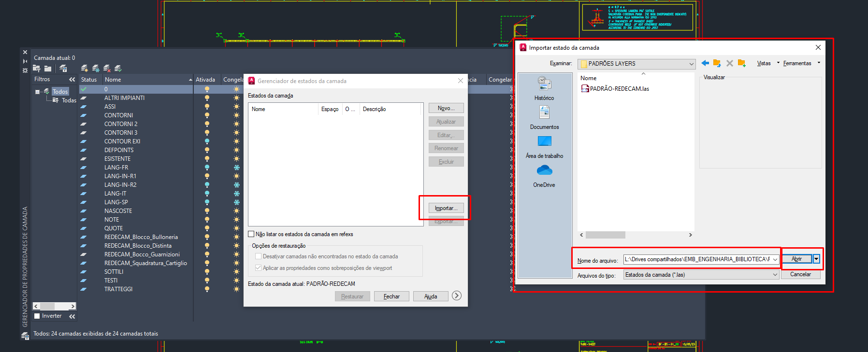Image resolution: width=868 pixels, height=352 pixels.
Task: Create a new folder in the file dialog
Action: coord(742,63)
